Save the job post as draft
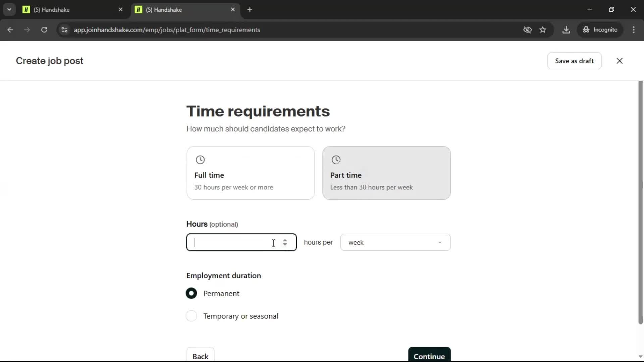The height and width of the screenshot is (362, 644). pyautogui.click(x=574, y=61)
